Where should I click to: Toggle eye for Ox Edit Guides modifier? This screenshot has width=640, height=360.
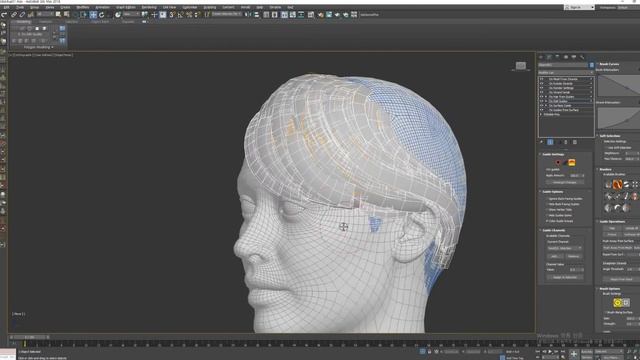pos(542,101)
